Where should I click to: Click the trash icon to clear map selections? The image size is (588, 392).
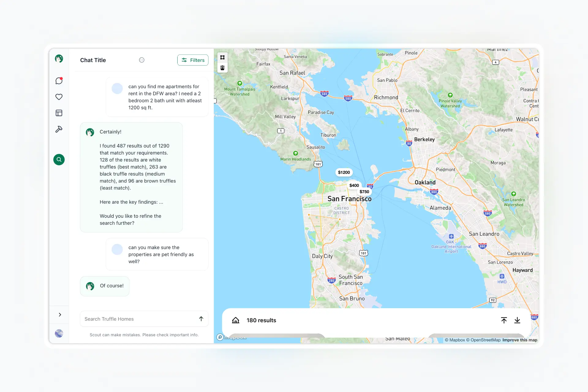point(222,68)
